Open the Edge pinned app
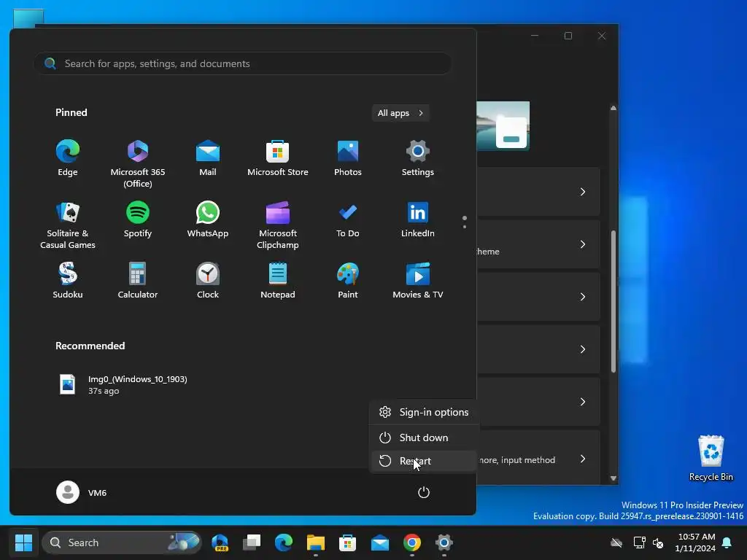The width and height of the screenshot is (747, 560). tap(68, 158)
